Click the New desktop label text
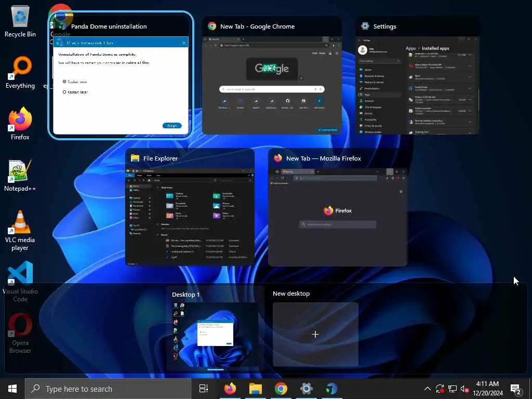Viewport: 532px width, 399px height. point(291,294)
